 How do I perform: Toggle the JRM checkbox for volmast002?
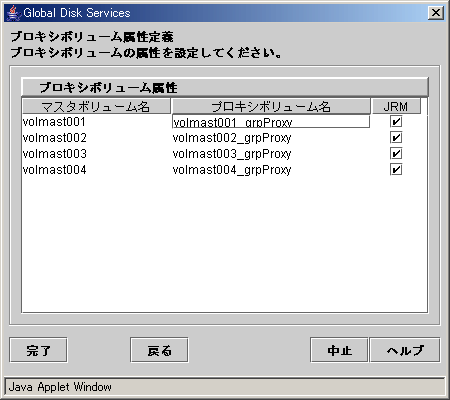tap(396, 138)
